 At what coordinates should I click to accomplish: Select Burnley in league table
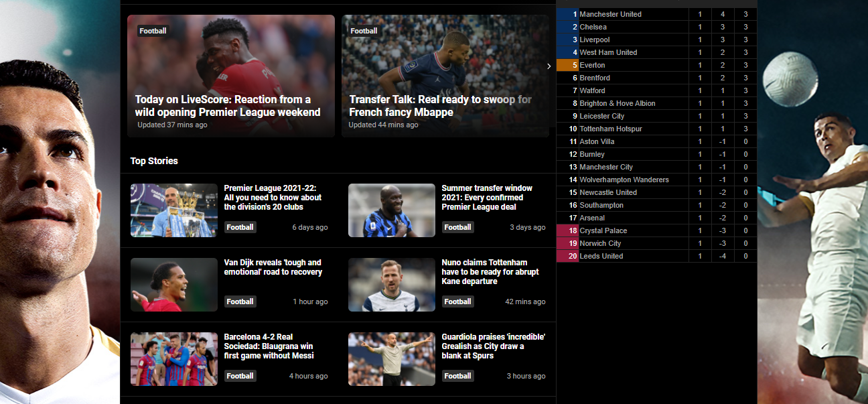click(x=656, y=154)
